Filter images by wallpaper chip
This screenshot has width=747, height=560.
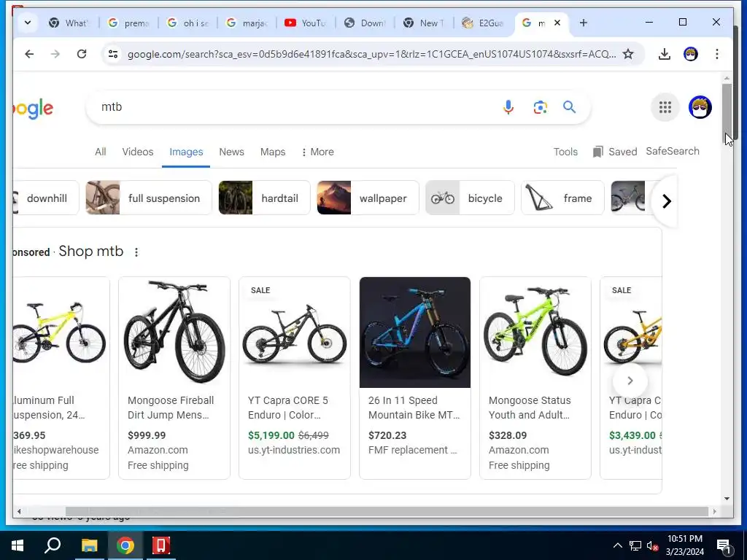[x=368, y=198]
